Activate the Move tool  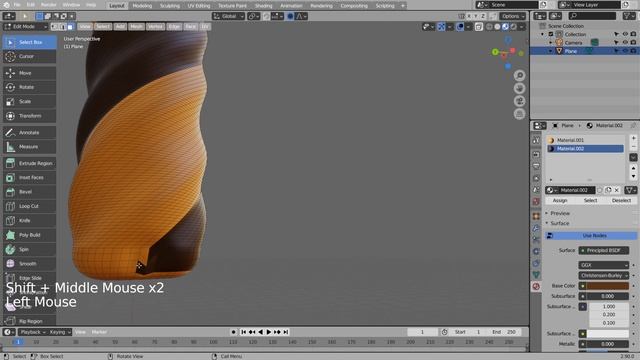pyautogui.click(x=29, y=73)
